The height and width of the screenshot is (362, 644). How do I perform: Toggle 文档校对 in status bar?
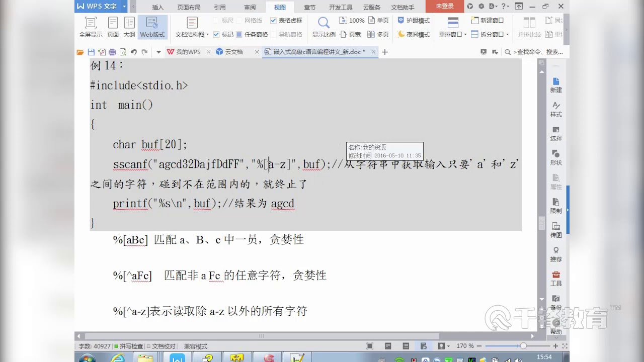coord(161,346)
